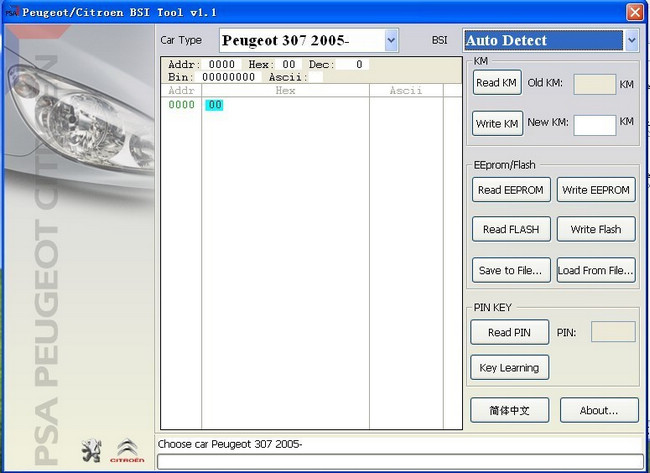Click status text Choose car Peugeot 307 2005-
The height and width of the screenshot is (473, 650).
click(230, 444)
